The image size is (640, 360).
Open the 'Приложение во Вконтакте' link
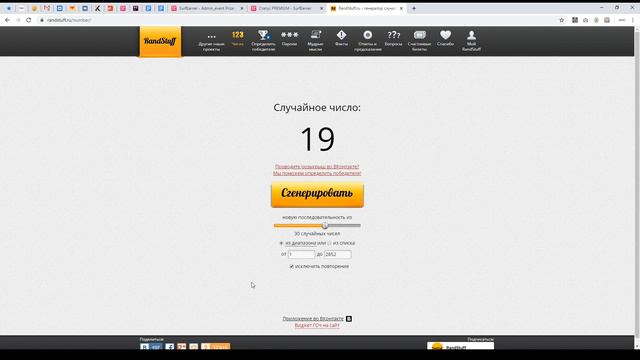click(313, 319)
